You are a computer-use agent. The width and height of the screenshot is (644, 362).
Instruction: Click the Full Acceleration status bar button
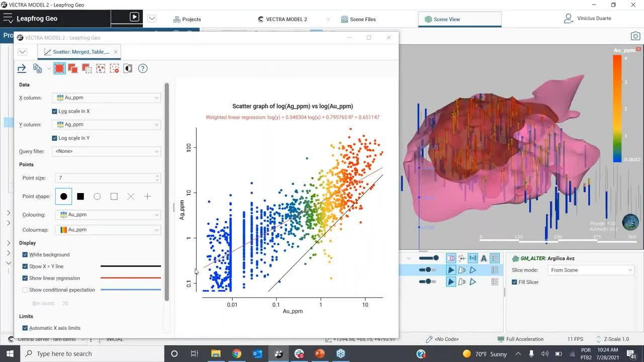point(520,339)
